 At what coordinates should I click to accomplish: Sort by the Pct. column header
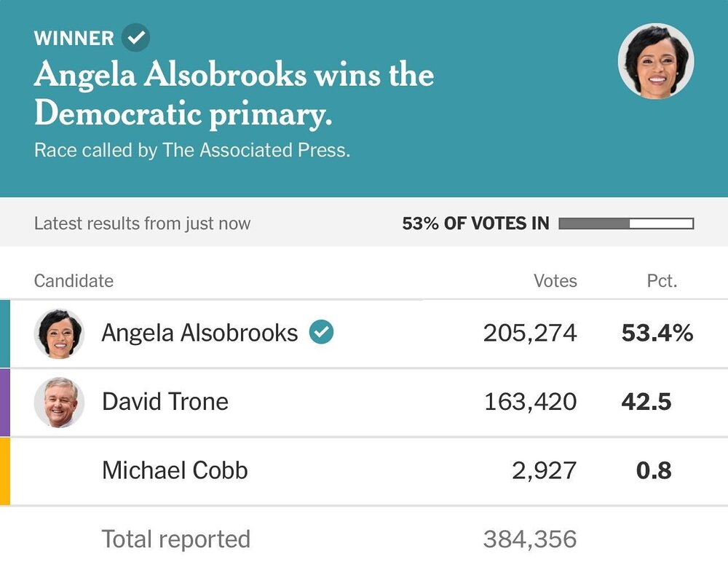662,280
